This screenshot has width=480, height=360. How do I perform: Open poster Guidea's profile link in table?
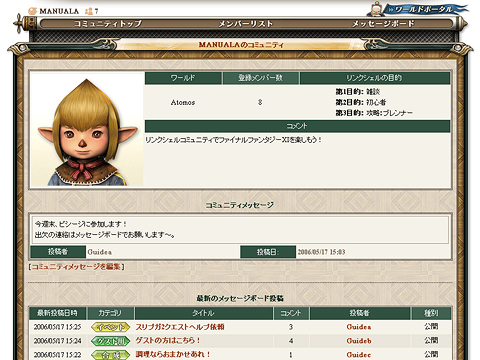click(x=359, y=327)
